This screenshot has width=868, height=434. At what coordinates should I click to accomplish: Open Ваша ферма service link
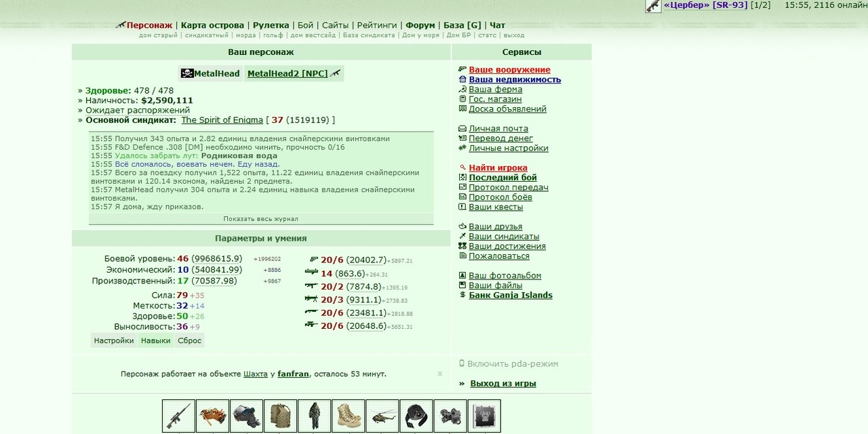click(495, 89)
